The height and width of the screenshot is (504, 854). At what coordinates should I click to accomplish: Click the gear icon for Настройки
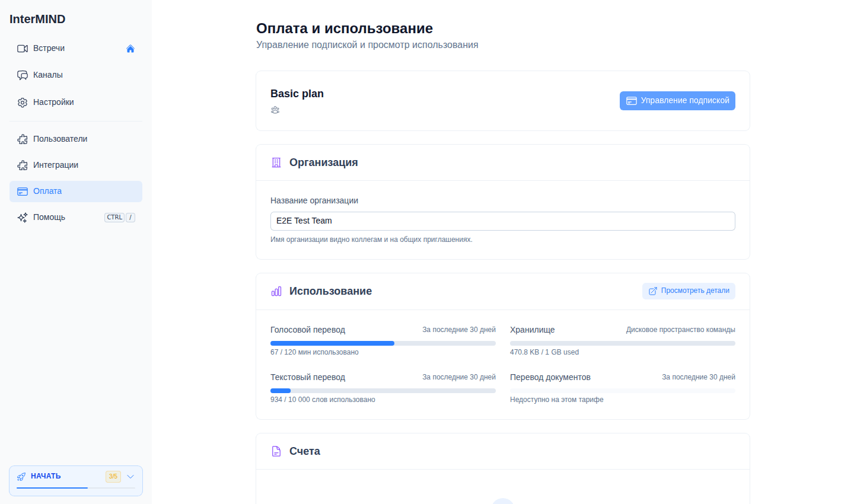click(23, 103)
